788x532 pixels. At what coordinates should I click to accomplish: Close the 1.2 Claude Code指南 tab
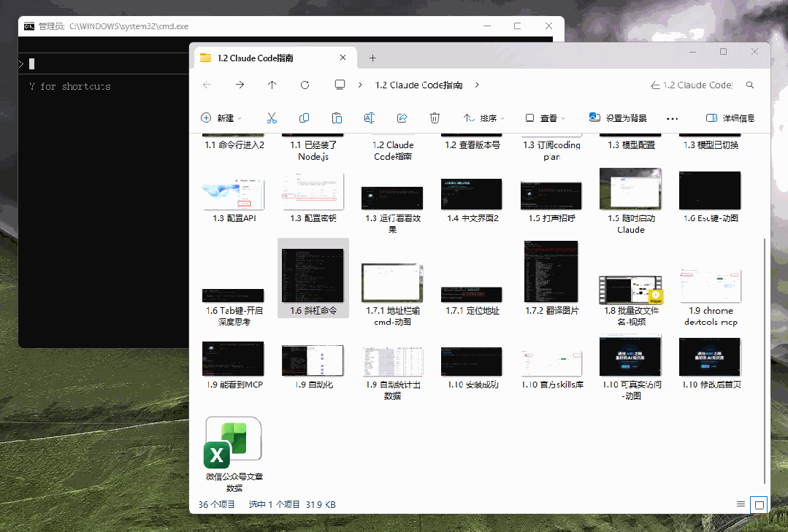[x=343, y=58]
